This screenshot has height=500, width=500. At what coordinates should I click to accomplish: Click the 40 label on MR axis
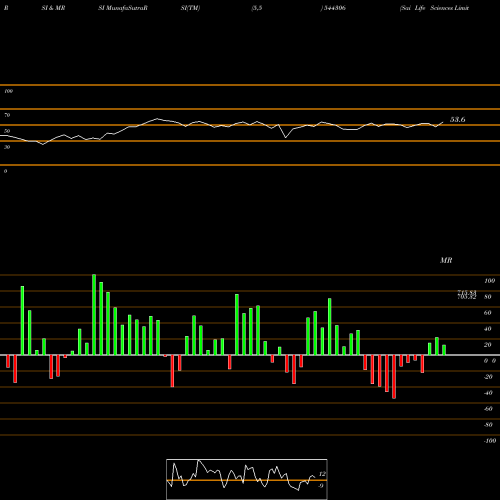(488, 329)
